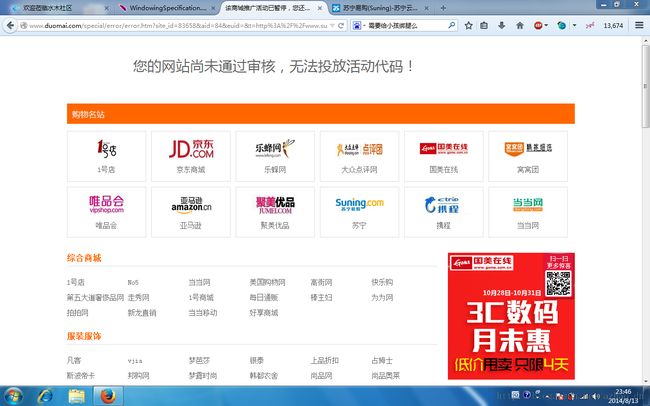The image size is (650, 406).
Task: Reload the page with the refresh icon
Action: click(x=341, y=26)
